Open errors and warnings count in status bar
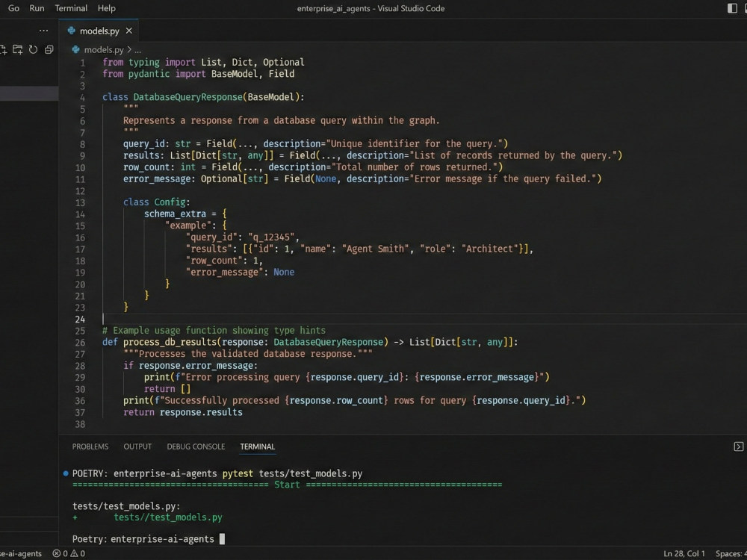This screenshot has height=560, width=747. click(69, 553)
